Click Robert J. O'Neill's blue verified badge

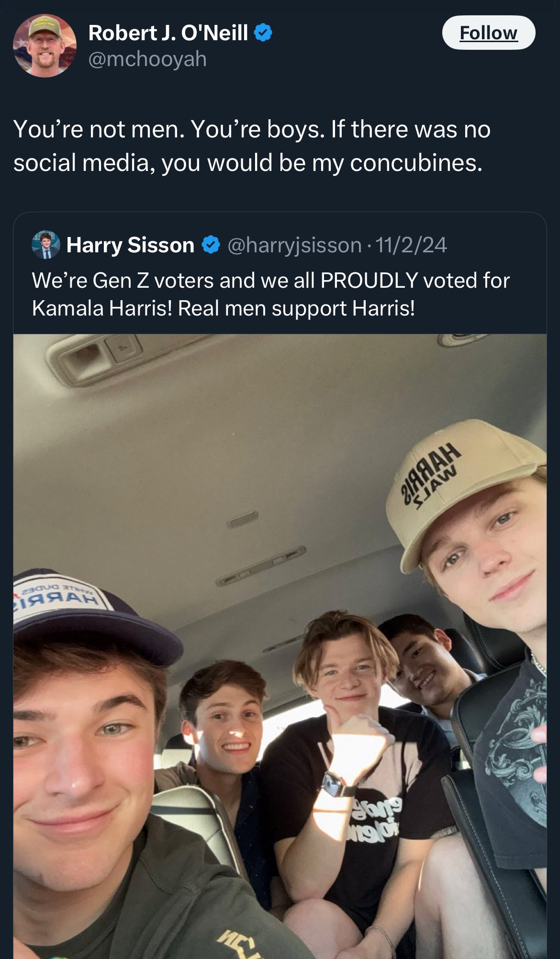pos(263,33)
